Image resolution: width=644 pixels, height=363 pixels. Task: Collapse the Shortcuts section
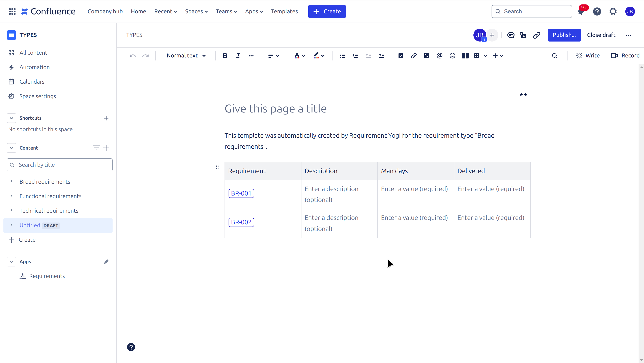11,118
